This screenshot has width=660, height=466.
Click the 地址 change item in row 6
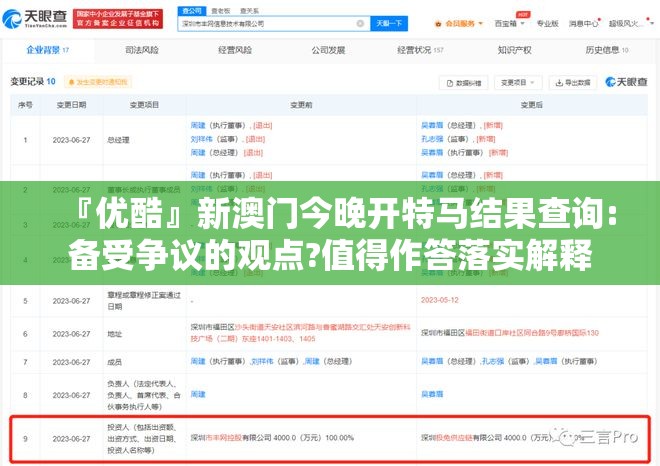(x=114, y=334)
